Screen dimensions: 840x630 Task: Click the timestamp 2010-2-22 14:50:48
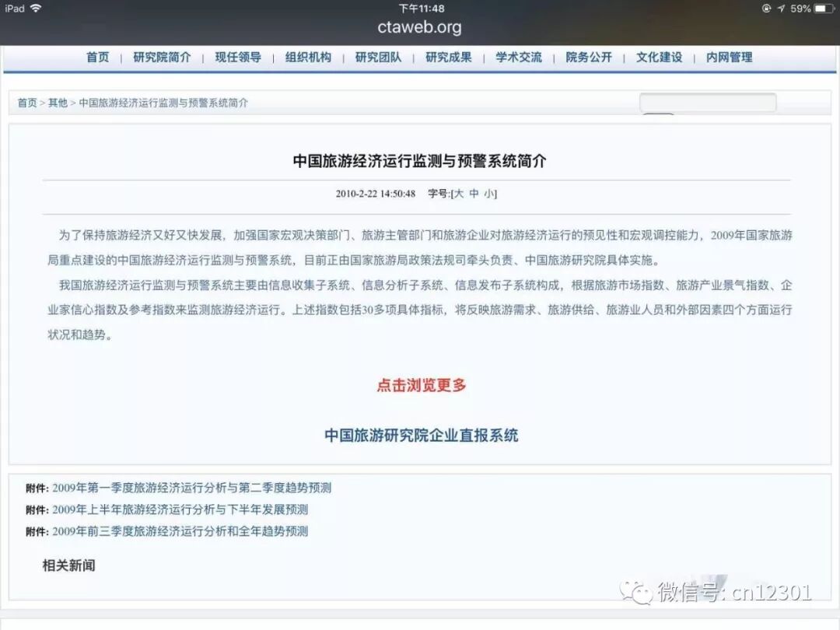click(376, 194)
